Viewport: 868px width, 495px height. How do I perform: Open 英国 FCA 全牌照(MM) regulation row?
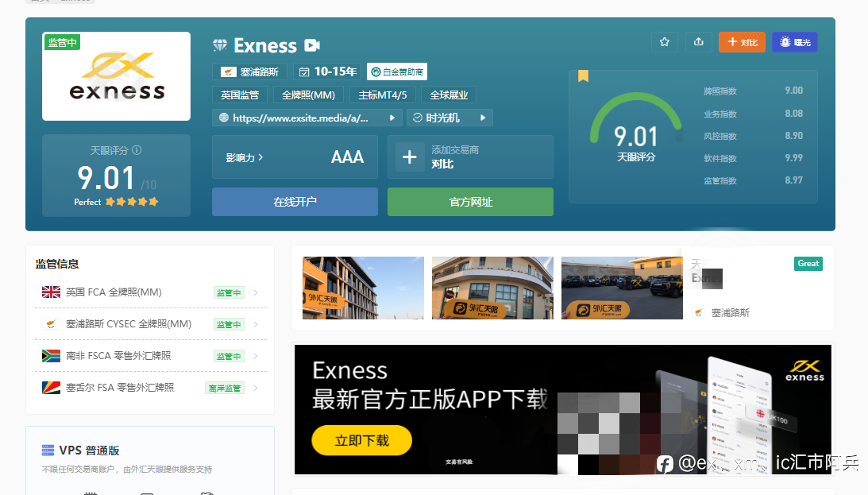click(x=151, y=292)
